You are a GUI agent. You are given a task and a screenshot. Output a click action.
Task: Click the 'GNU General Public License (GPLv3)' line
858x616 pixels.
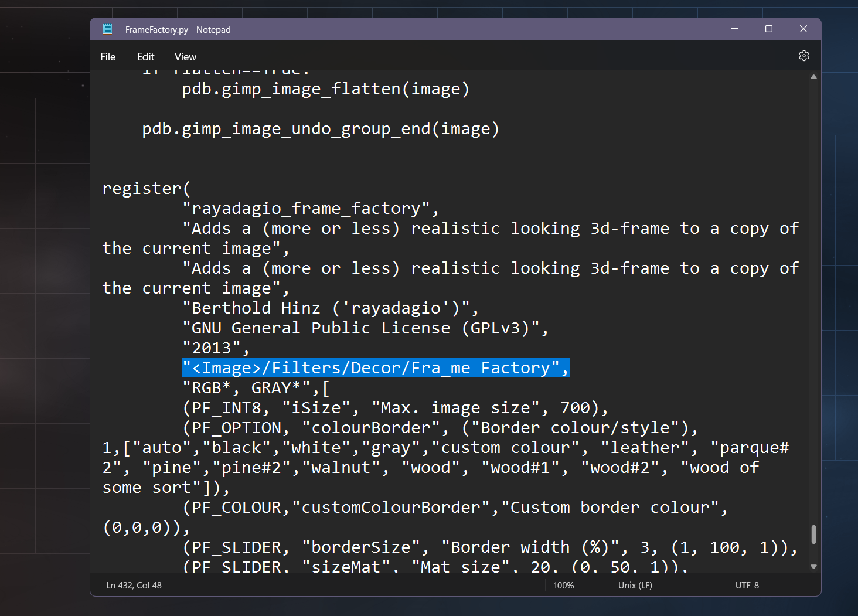tap(366, 328)
